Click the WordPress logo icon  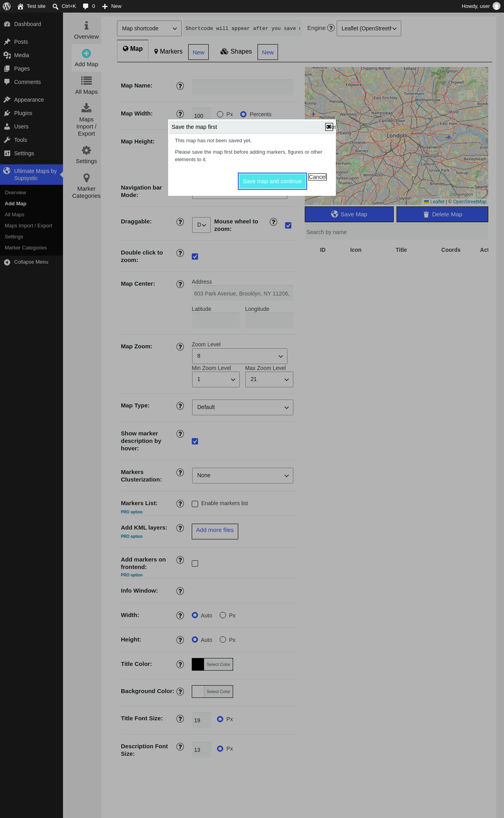[7, 6]
